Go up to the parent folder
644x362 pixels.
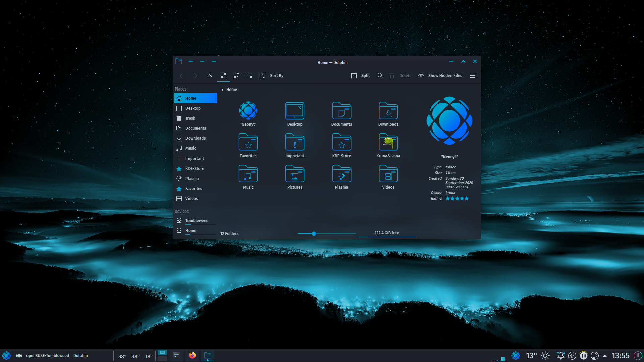click(x=209, y=76)
